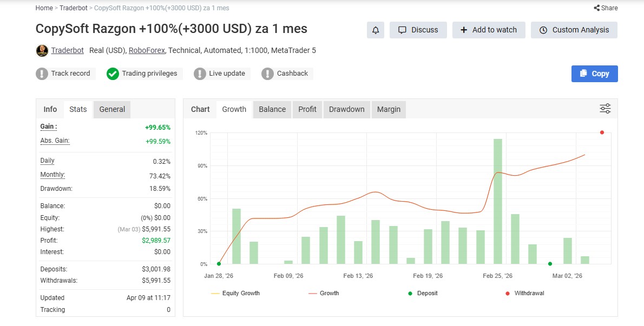Open the Traderbot breadcrumb link
Image resolution: width=644 pixels, height=326 pixels.
tap(73, 8)
